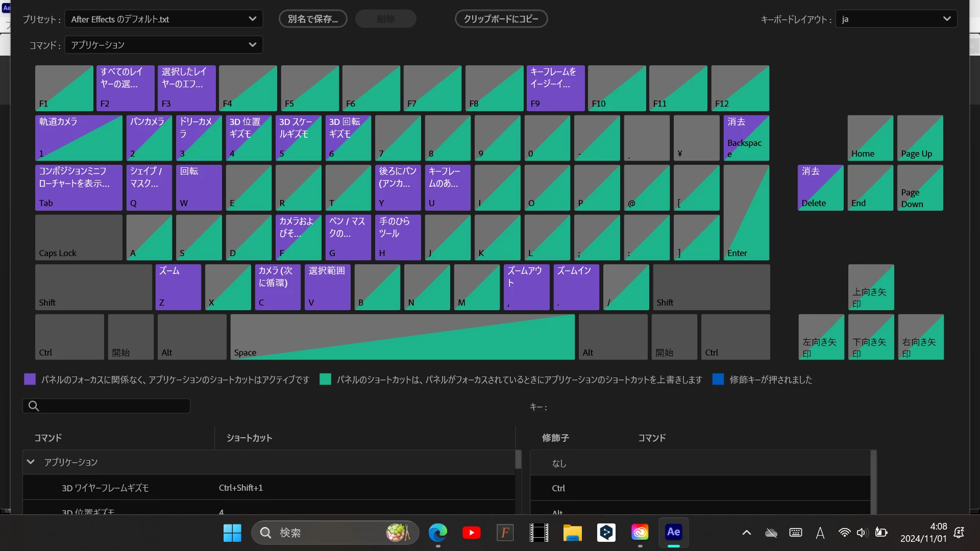Screen dimensions: 980x551
Task: Click 別名で保存 save-as button
Action: tap(313, 19)
